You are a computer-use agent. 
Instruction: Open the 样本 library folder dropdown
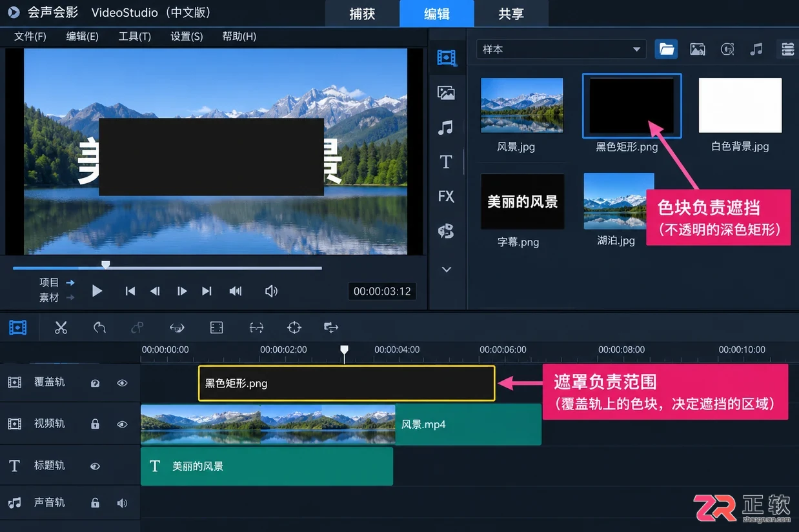(x=561, y=49)
